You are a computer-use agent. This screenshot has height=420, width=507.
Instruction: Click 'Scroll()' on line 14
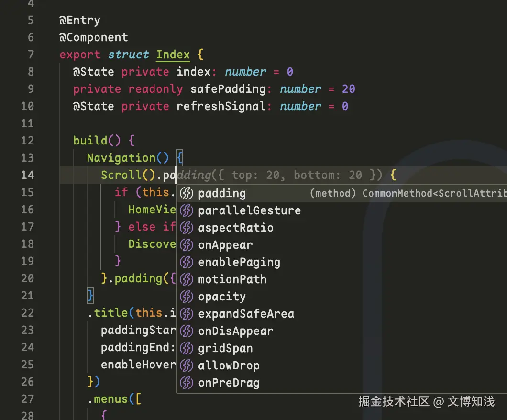[x=128, y=175]
